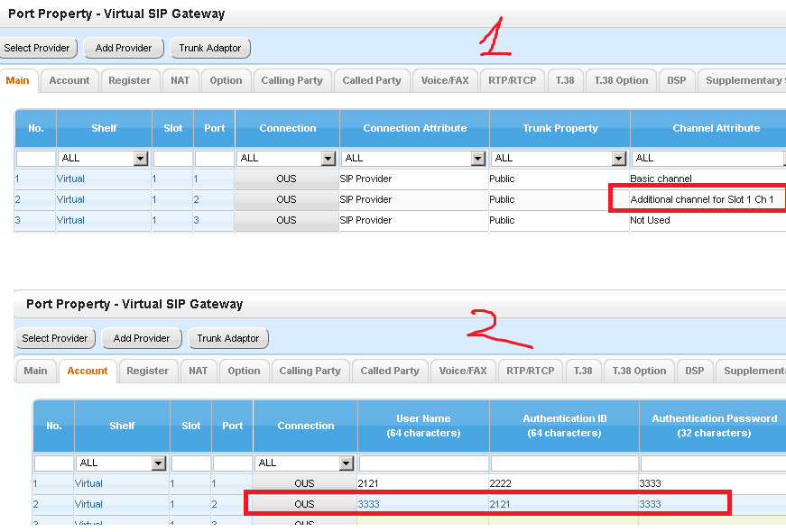
Task: Expand the Trunk Property filter dropdown
Action: (559, 159)
